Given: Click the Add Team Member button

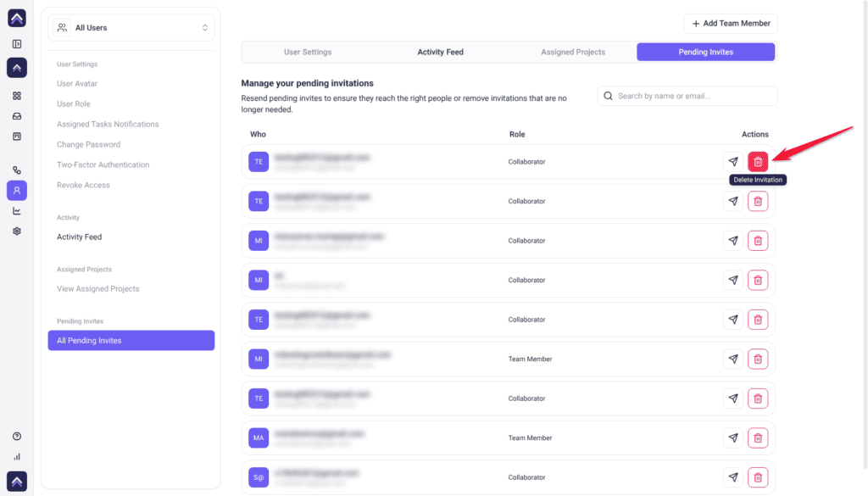Looking at the screenshot, I should pyautogui.click(x=731, y=23).
